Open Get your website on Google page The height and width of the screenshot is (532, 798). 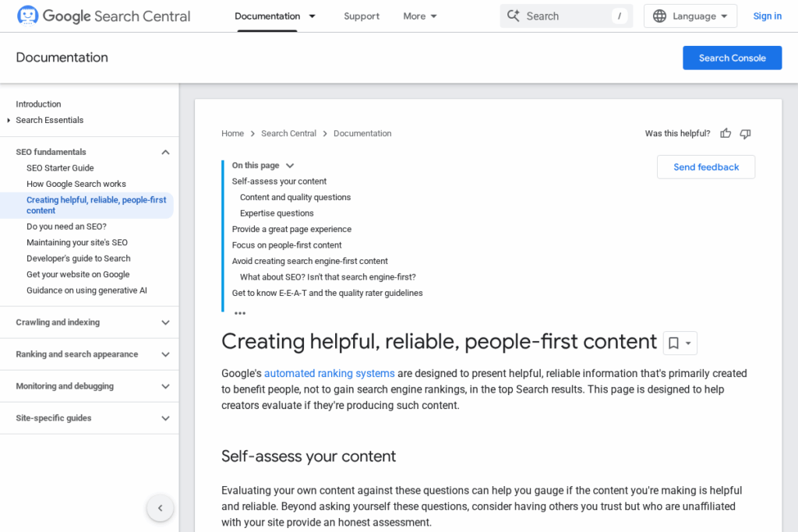pos(79,274)
